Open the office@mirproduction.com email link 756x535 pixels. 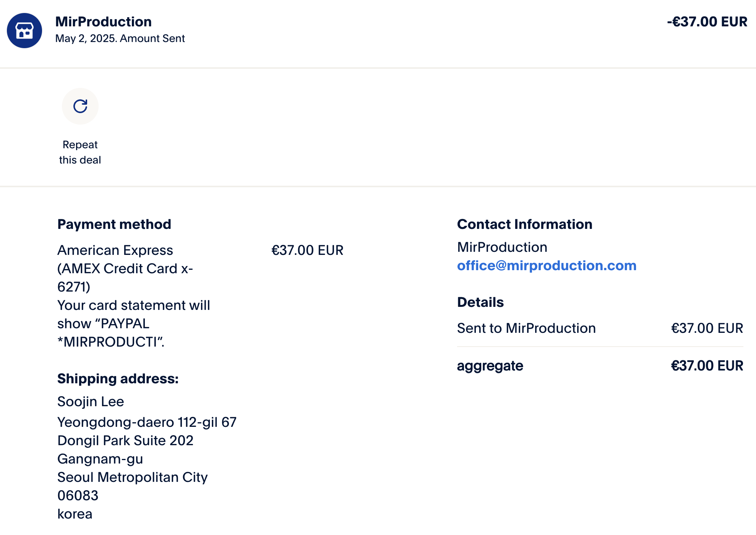(x=547, y=266)
